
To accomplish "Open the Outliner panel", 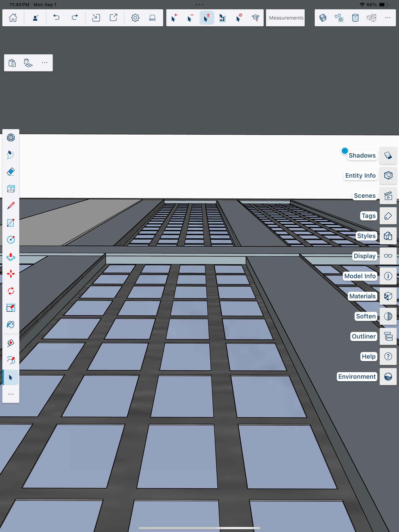I will 388,336.
